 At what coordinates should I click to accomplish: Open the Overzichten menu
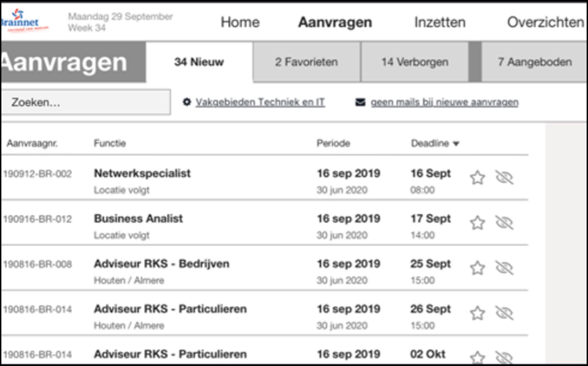[x=545, y=22]
